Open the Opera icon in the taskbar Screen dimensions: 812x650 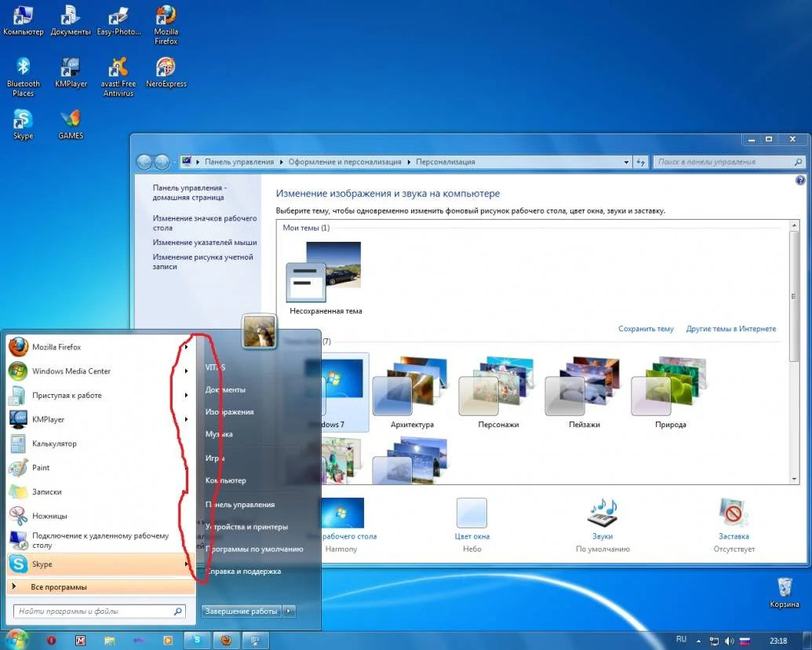click(x=52, y=640)
